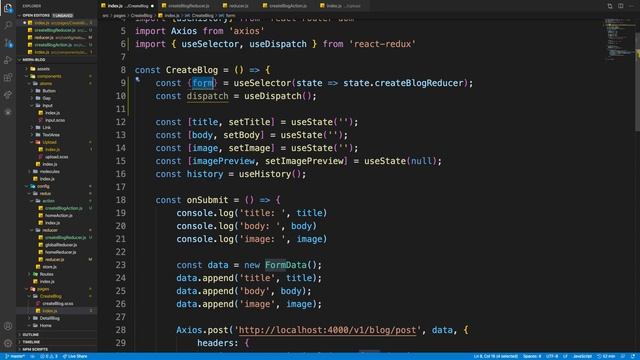Screen dimensions: 640x360
Task: Switch to the last index.js editor tab
Action: 341,6
